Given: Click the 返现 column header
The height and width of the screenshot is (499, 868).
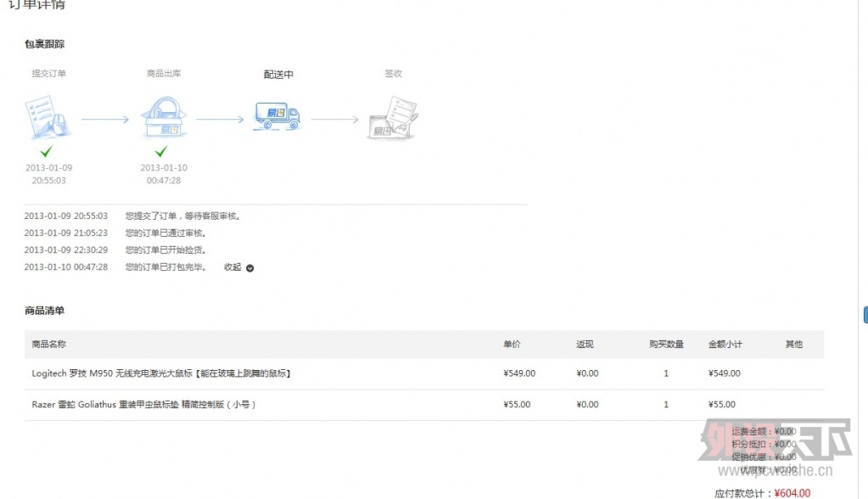Looking at the screenshot, I should coord(585,344).
